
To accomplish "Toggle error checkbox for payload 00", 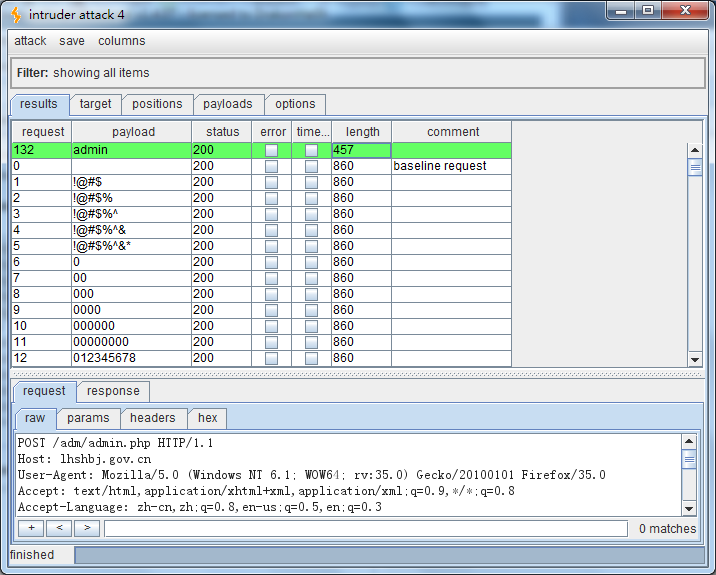I will 272,278.
